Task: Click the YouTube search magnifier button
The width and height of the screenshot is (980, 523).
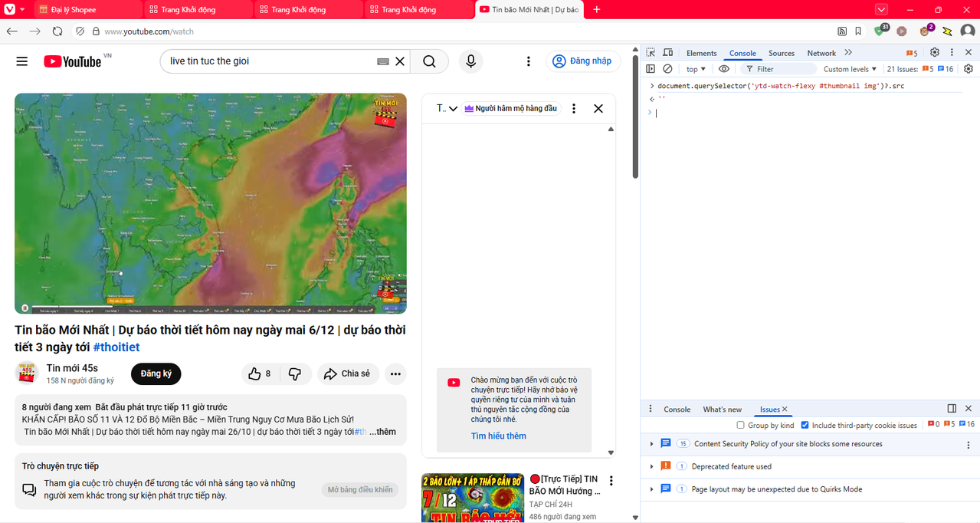Action: [429, 61]
